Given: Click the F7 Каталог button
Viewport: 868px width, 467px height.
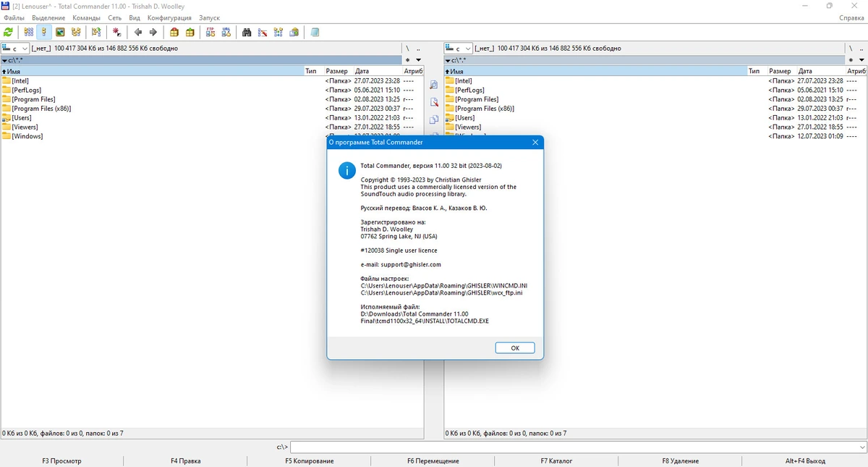Looking at the screenshot, I should 556,460.
